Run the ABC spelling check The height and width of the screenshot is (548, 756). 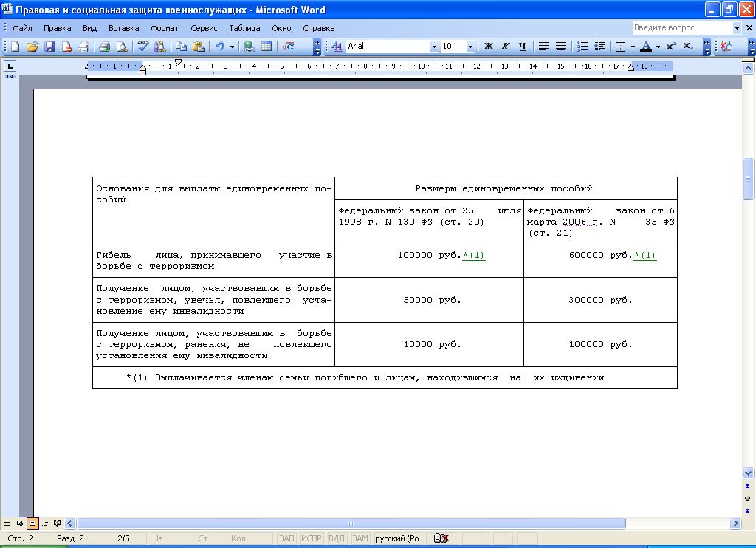pos(142,47)
